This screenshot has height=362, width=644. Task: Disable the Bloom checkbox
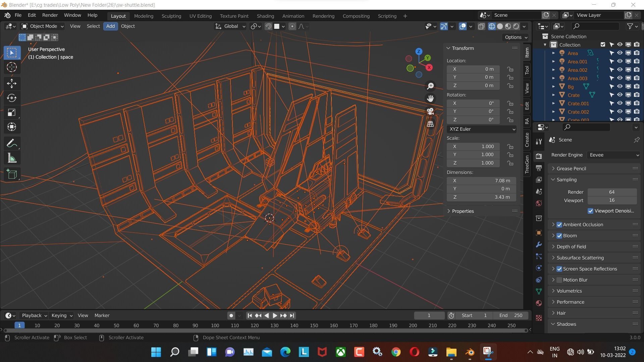tap(559, 236)
